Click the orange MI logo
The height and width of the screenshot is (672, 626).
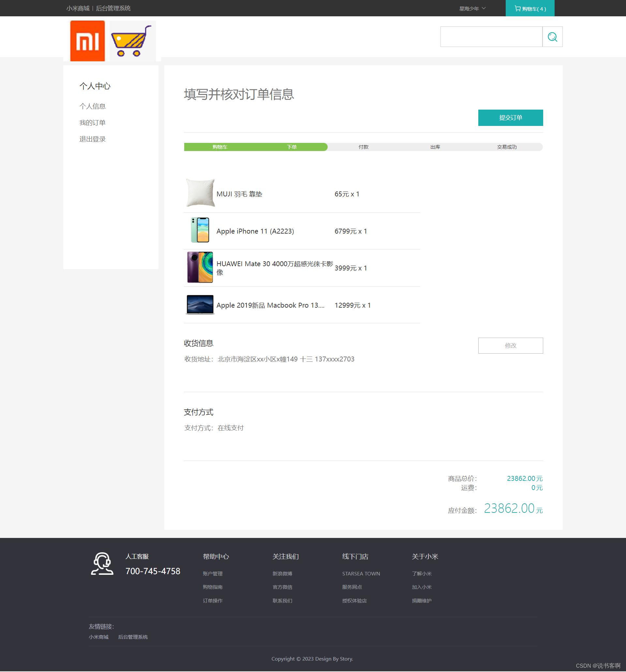click(87, 40)
